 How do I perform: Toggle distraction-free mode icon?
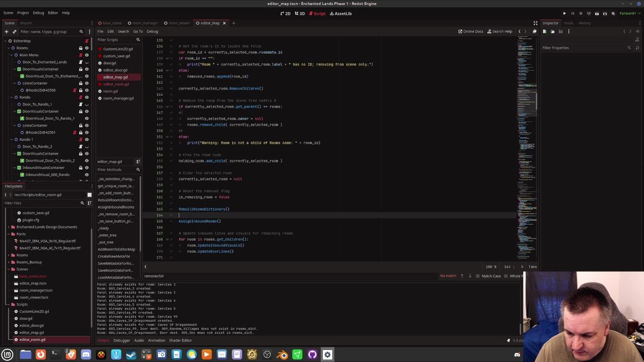(535, 23)
